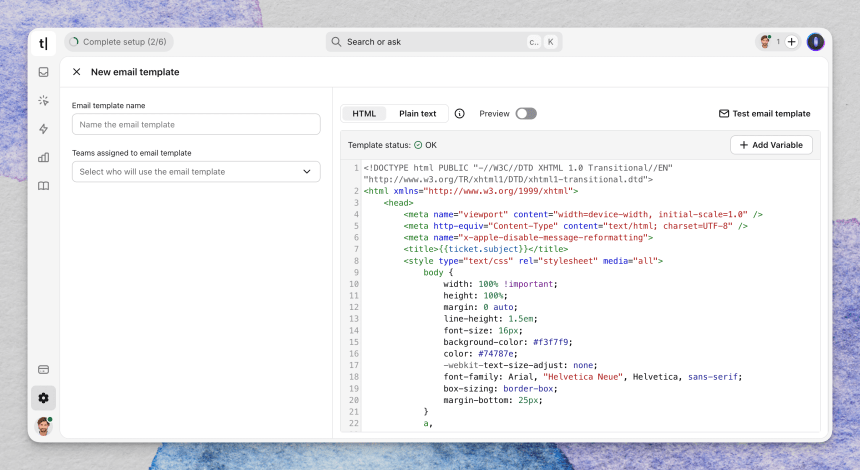
Task: Click the Search or ask field
Action: 444,42
